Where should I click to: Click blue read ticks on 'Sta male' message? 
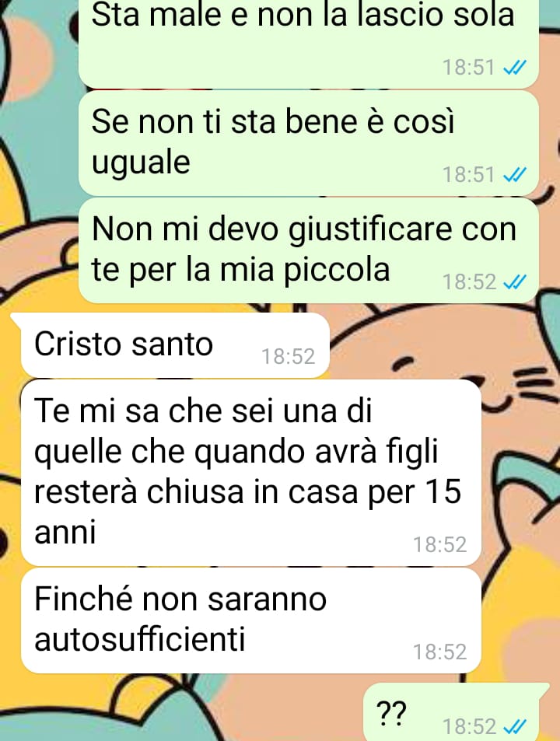514,68
